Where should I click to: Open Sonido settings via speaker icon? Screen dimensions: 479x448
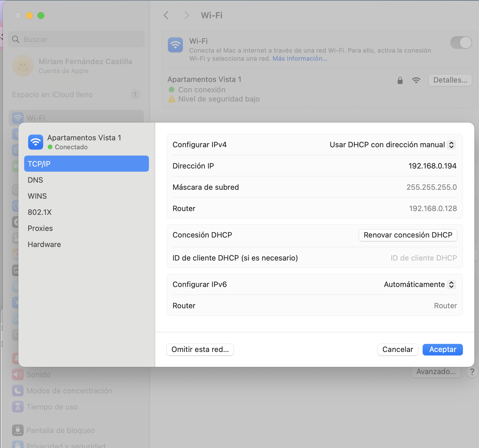tap(18, 374)
